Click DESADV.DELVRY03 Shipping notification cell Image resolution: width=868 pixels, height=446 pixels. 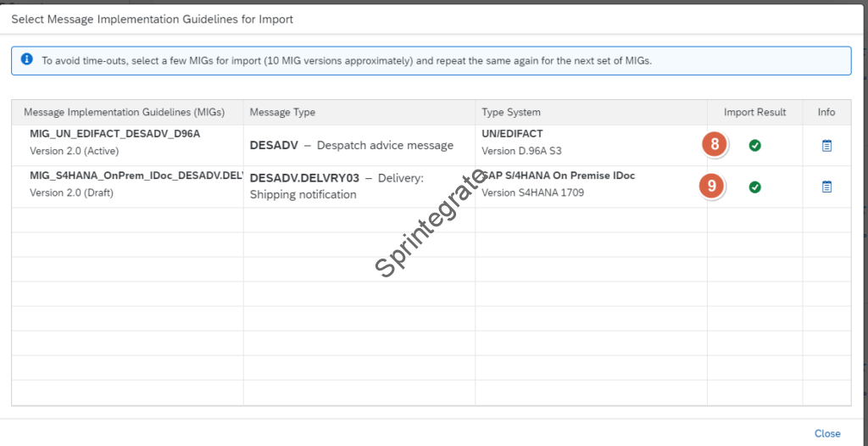337,186
